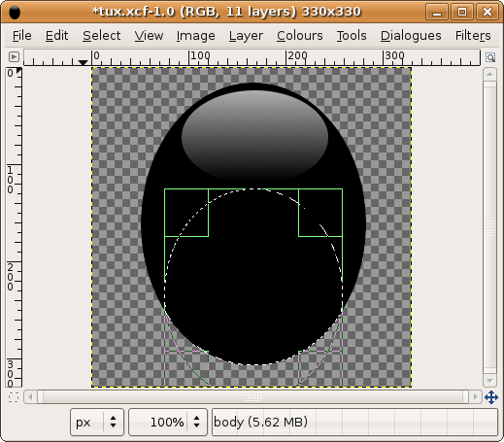Click the status text 'body (5.62 MB)'

[260, 422]
